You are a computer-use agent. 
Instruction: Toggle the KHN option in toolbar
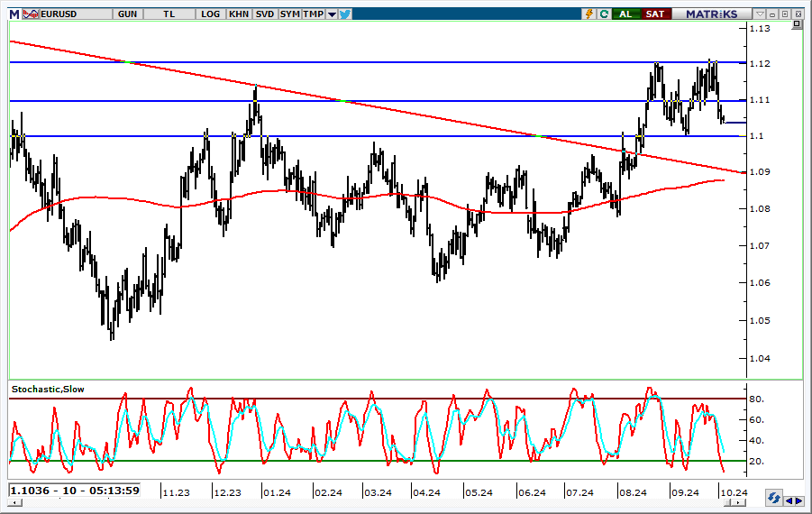[x=239, y=14]
